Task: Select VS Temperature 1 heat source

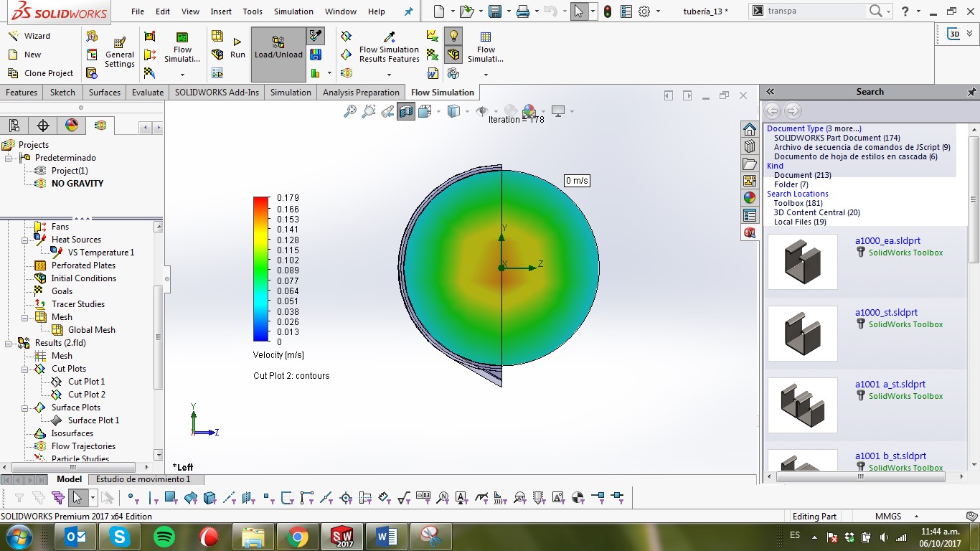Action: pyautogui.click(x=100, y=253)
